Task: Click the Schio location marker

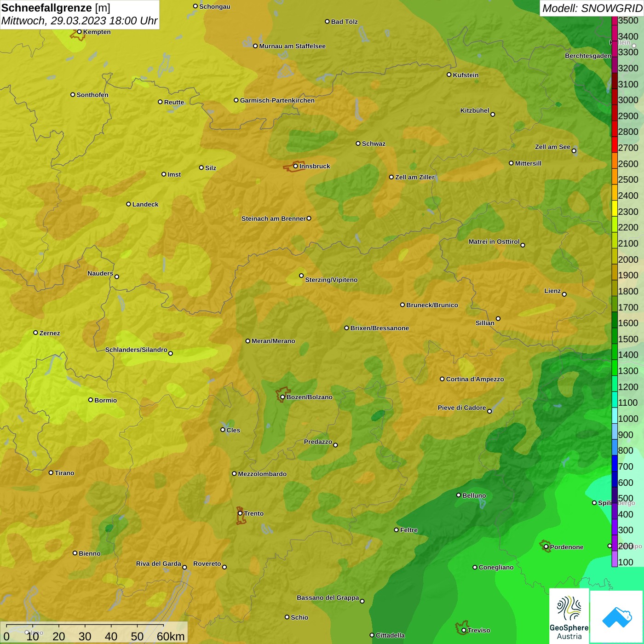Action: point(287,617)
